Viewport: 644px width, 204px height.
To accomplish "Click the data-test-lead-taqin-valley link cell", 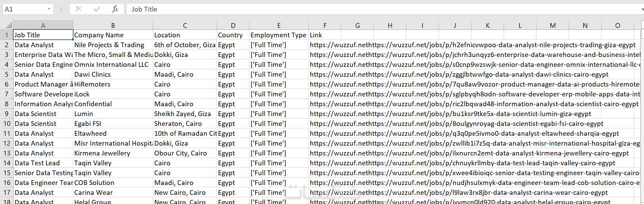I will click(x=462, y=163).
